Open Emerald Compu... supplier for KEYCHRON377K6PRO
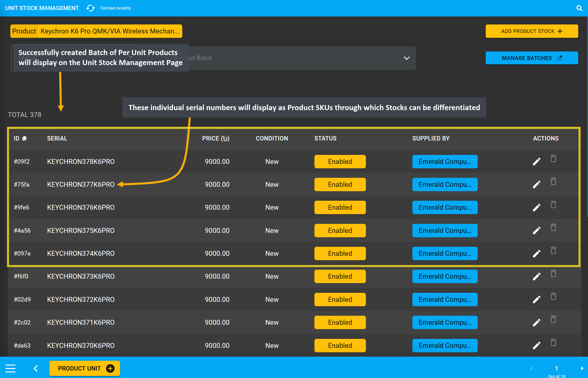The height and width of the screenshot is (378, 588). point(445,184)
